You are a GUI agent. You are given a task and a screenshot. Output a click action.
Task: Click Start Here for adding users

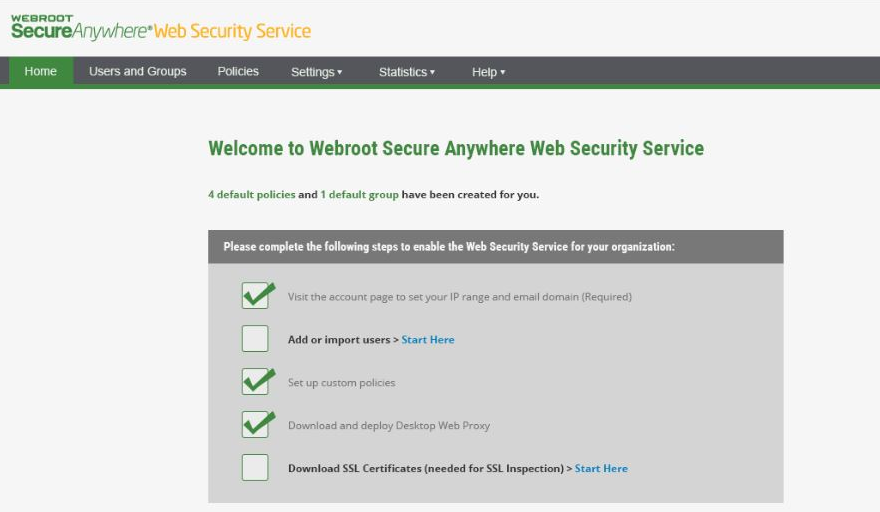click(x=428, y=340)
